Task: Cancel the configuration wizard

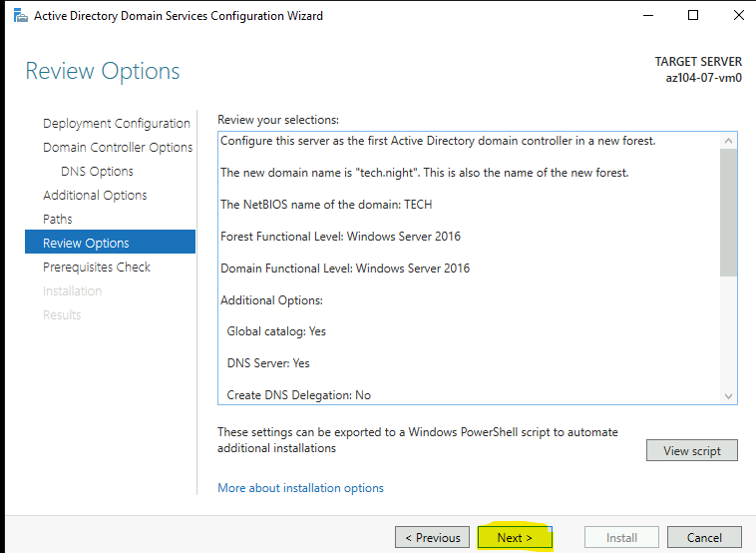Action: click(704, 537)
